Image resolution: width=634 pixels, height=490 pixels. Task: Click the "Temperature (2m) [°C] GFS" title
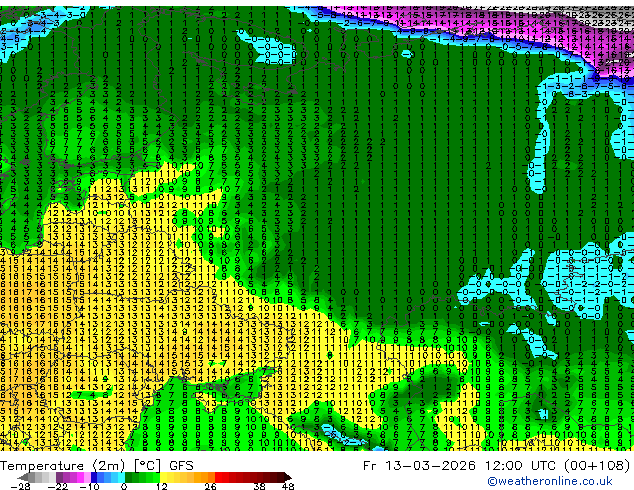point(97,466)
